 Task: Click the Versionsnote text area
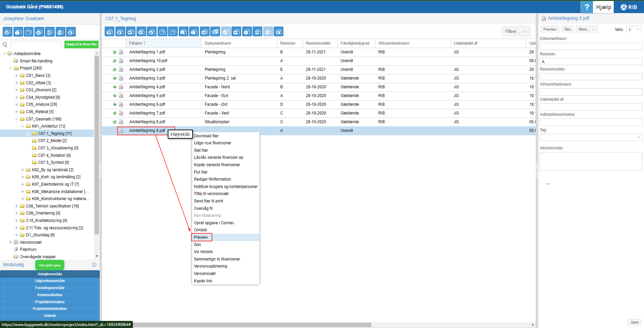click(x=591, y=161)
